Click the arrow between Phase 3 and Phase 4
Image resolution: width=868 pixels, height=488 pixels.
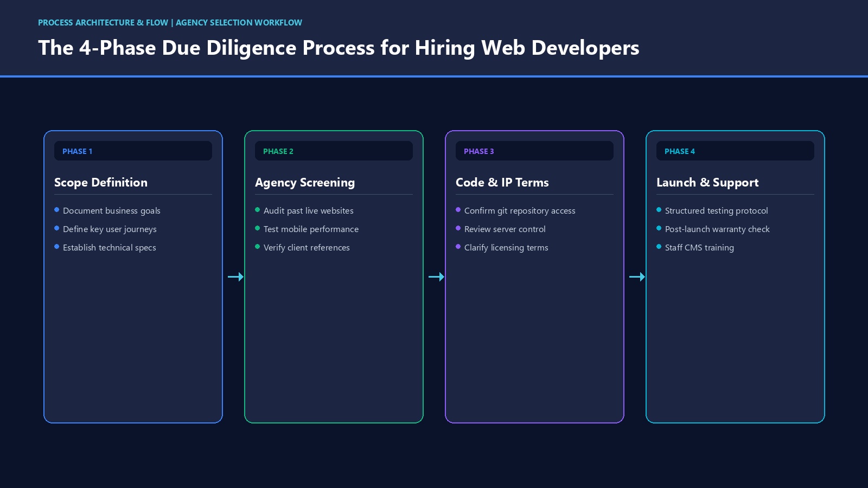pyautogui.click(x=637, y=277)
